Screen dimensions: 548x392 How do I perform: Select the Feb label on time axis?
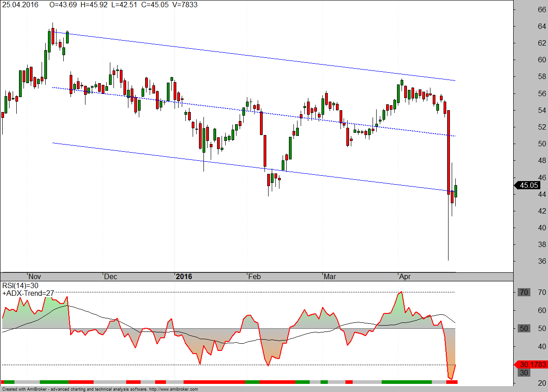(x=254, y=276)
